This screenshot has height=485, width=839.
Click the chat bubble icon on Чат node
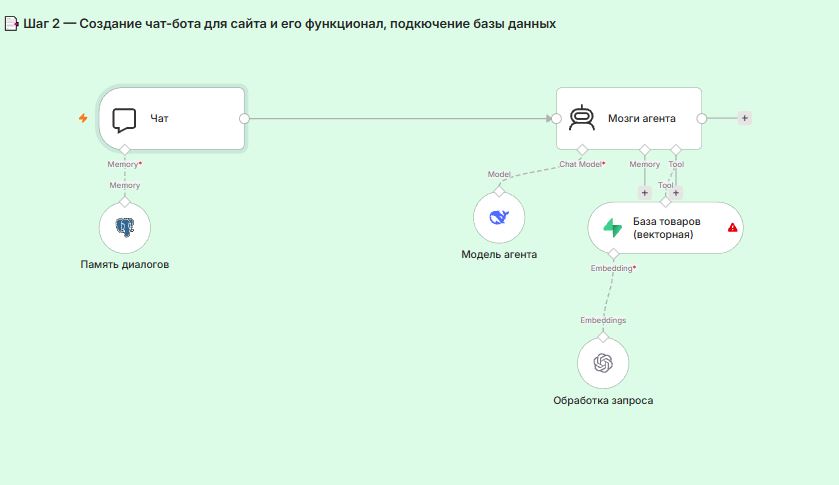(x=124, y=120)
